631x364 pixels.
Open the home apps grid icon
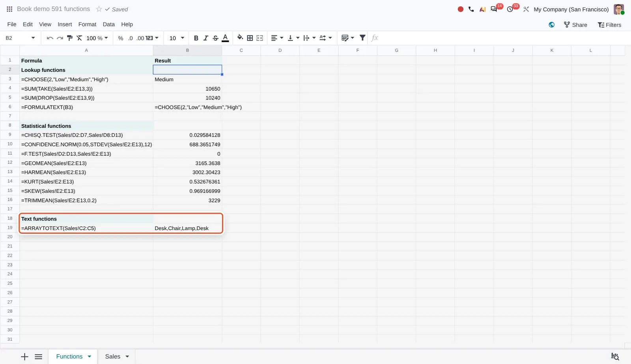click(9, 9)
